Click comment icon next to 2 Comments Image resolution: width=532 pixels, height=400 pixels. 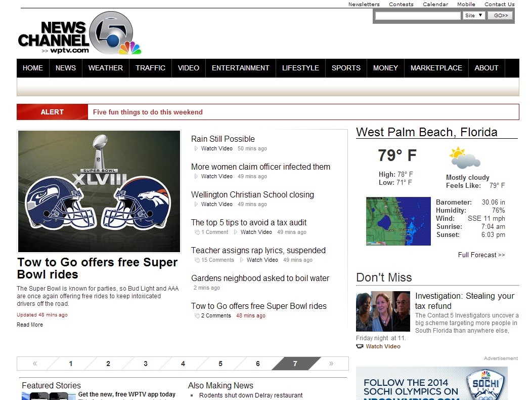tap(197, 316)
